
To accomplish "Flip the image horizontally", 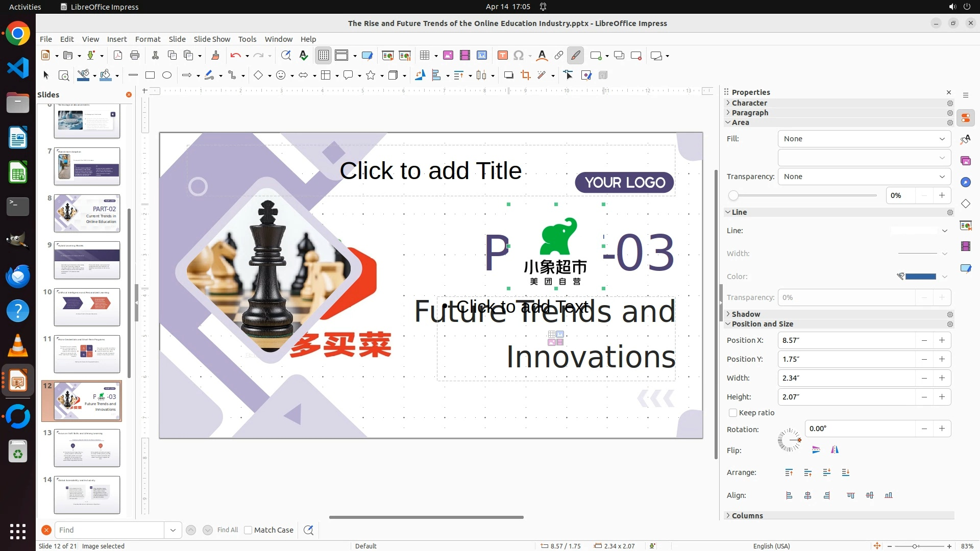I will pyautogui.click(x=835, y=450).
